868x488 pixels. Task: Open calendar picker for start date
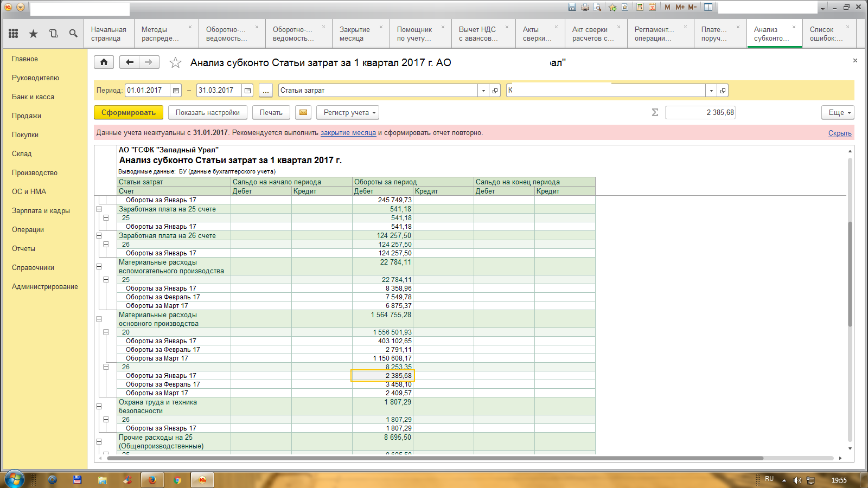tap(176, 91)
